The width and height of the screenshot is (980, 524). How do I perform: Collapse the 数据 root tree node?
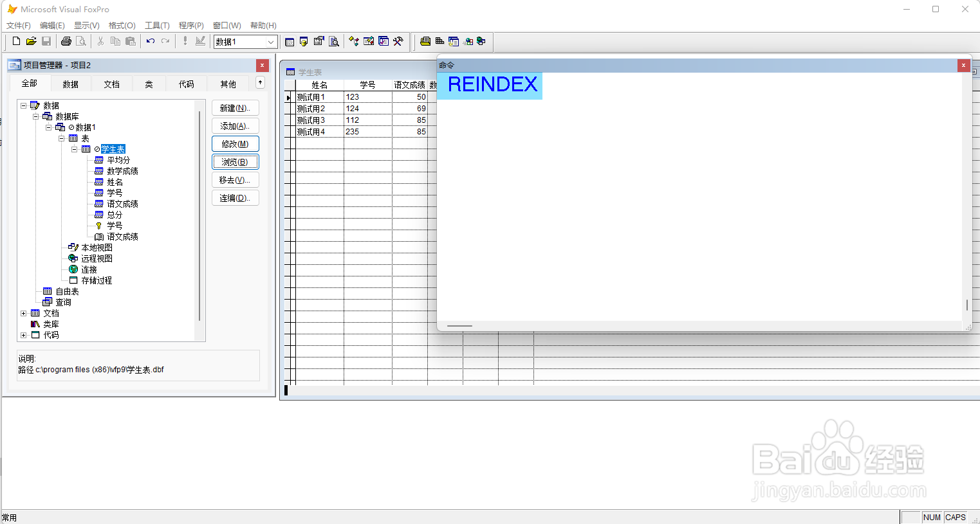24,105
